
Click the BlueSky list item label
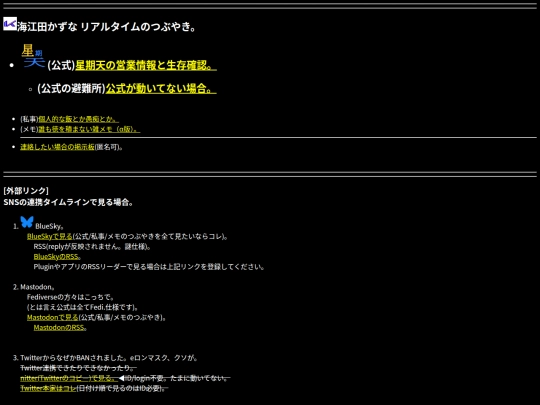49,226
